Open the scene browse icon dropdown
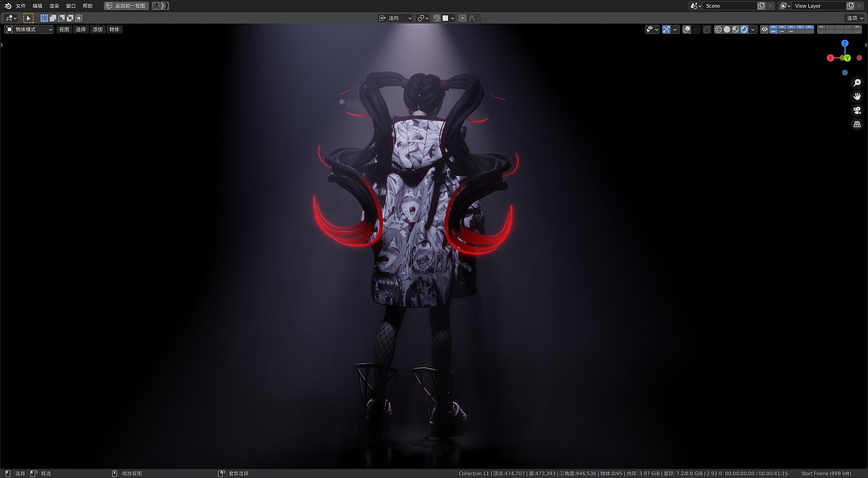The image size is (868, 478). point(696,5)
